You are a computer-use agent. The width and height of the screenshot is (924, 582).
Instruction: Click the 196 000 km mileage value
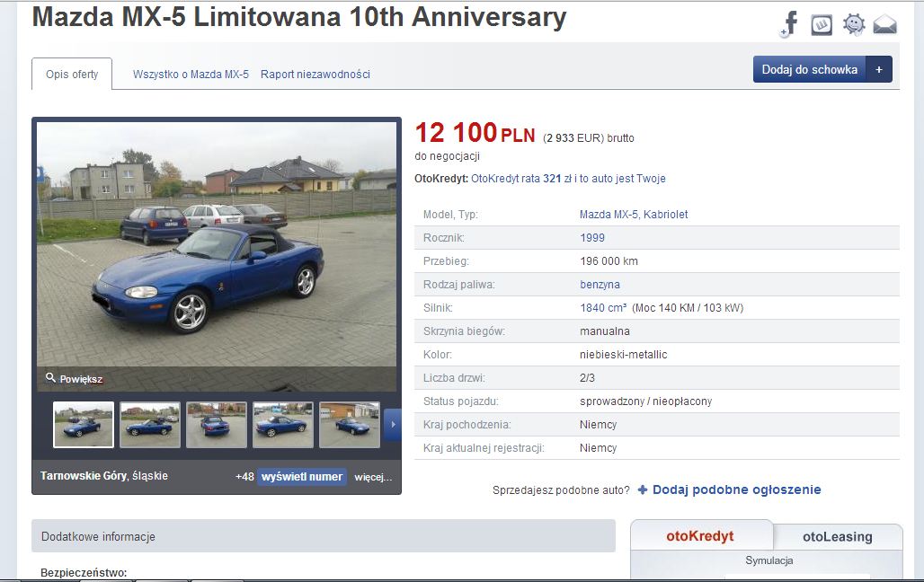click(x=609, y=261)
